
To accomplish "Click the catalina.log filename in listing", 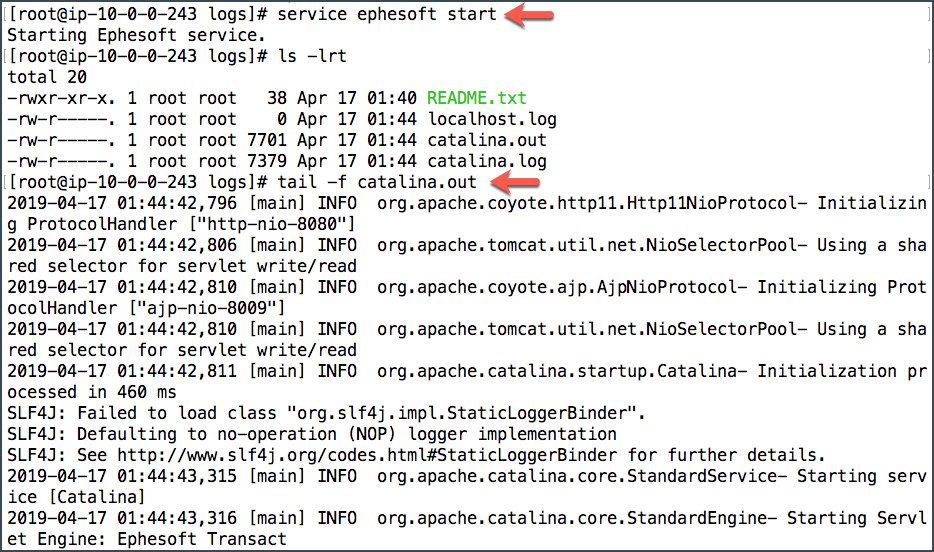I will tap(487, 161).
